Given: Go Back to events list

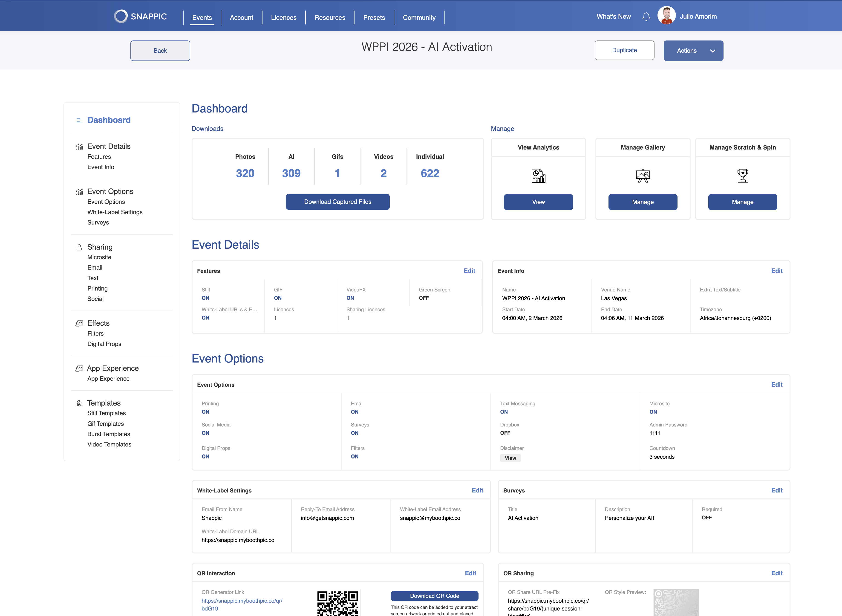Looking at the screenshot, I should (x=160, y=51).
